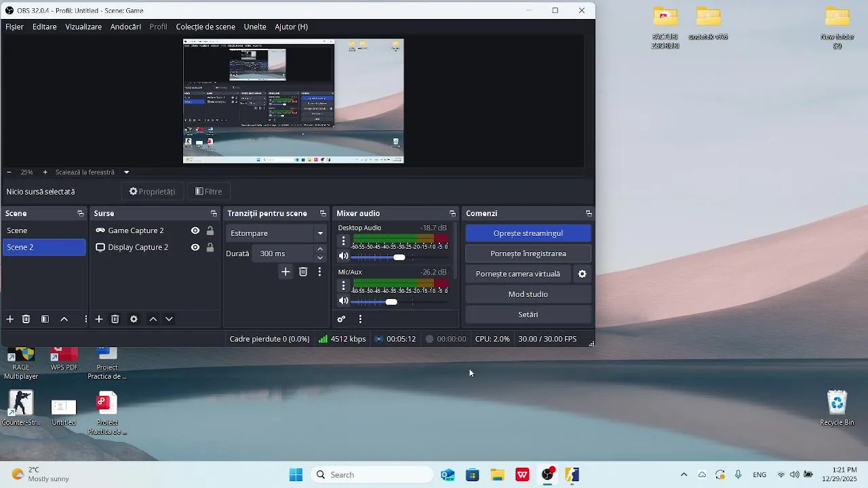Image resolution: width=868 pixels, height=488 pixels.
Task: Click taskbar Search box
Action: [372, 474]
